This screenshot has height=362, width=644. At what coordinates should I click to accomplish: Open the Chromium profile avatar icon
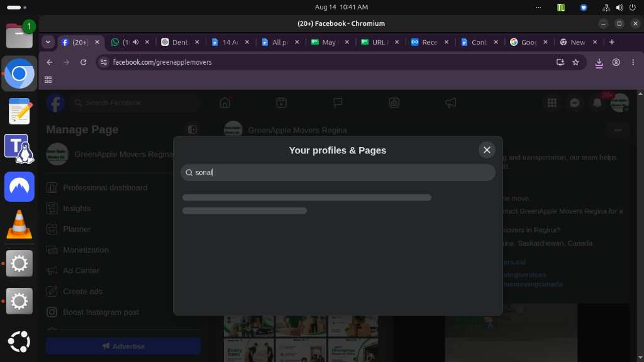pos(616,62)
